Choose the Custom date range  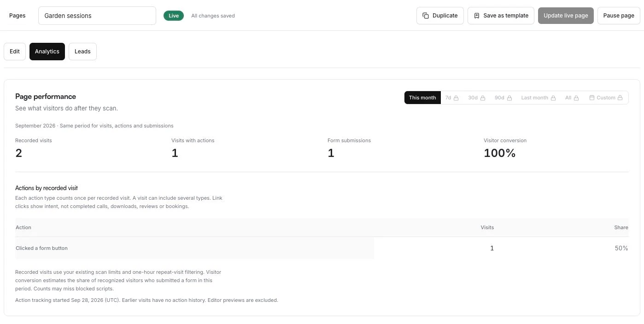pyautogui.click(x=606, y=98)
